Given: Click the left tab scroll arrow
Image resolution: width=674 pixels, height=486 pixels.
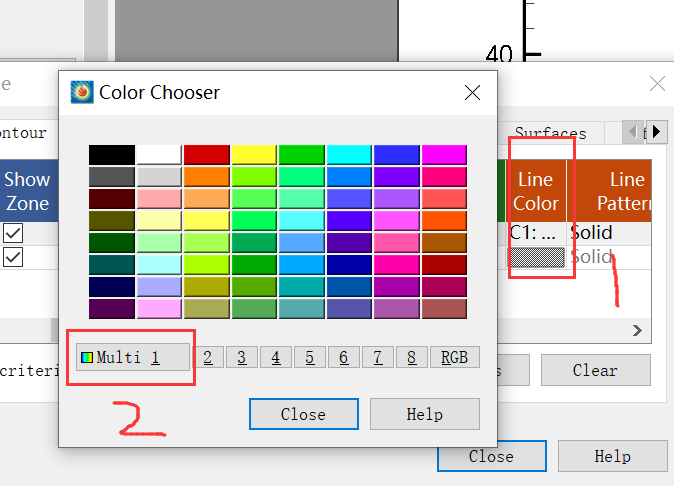Looking at the screenshot, I should [633, 132].
